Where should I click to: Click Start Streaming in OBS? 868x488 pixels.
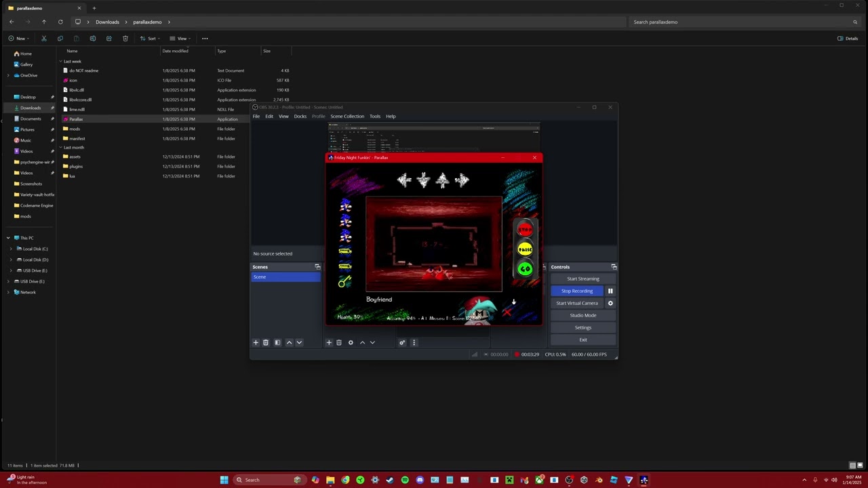pyautogui.click(x=583, y=279)
